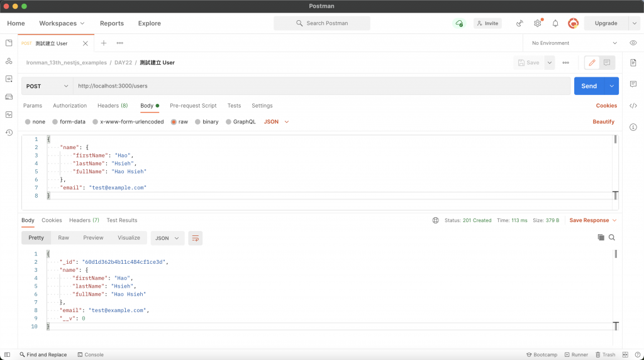
Task: Open the POST method dropdown
Action: coord(47,86)
